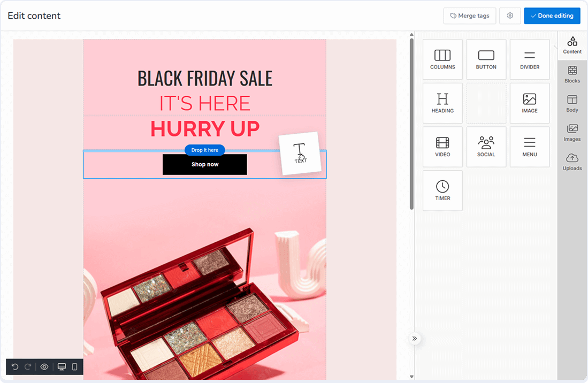Viewport: 588px width, 383px height.
Task: Undo the last edit
Action: [x=15, y=366]
